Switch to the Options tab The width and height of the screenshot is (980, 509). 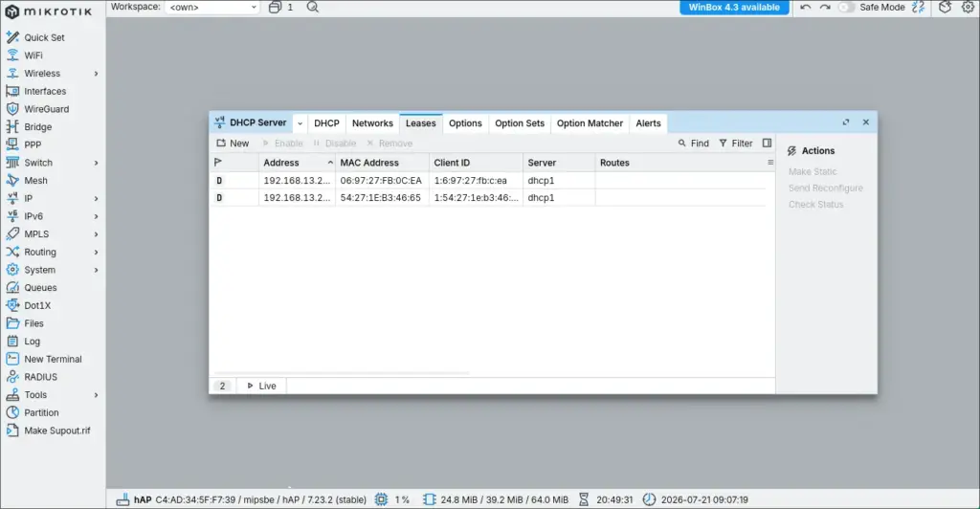[x=465, y=123]
